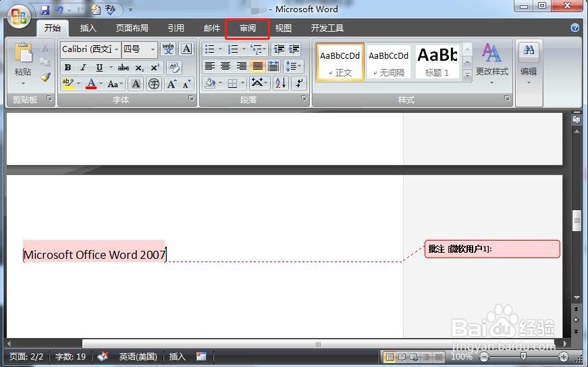The height and width of the screenshot is (367, 588).
Task: Open the 引用 tab
Action: click(176, 28)
